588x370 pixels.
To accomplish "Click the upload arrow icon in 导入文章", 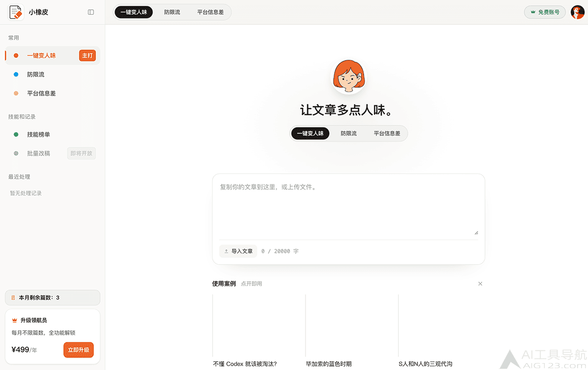I will pos(226,251).
